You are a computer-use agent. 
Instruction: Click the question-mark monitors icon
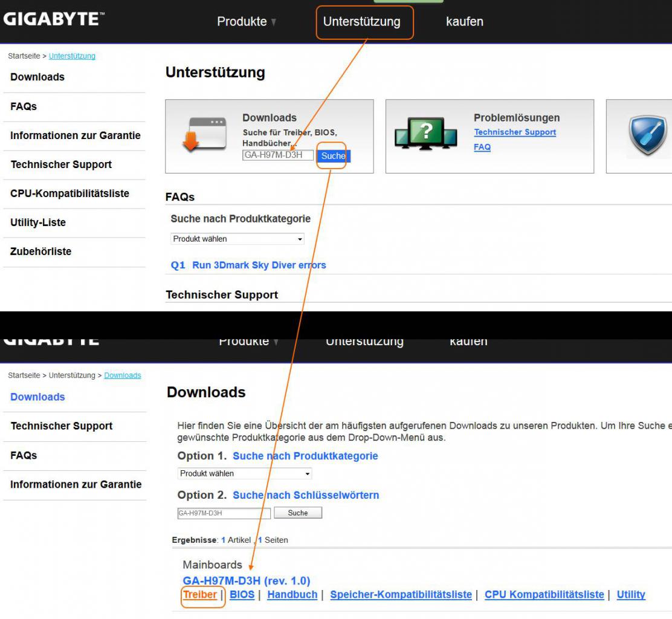(425, 134)
